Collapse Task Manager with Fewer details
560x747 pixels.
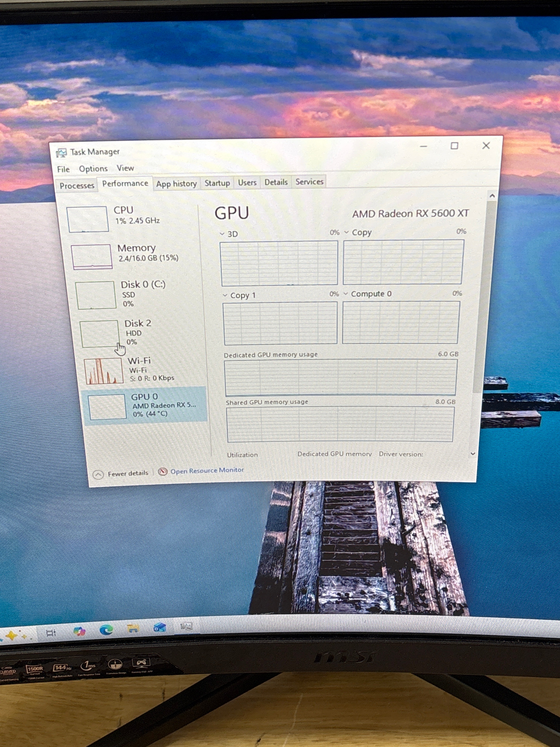point(121,474)
